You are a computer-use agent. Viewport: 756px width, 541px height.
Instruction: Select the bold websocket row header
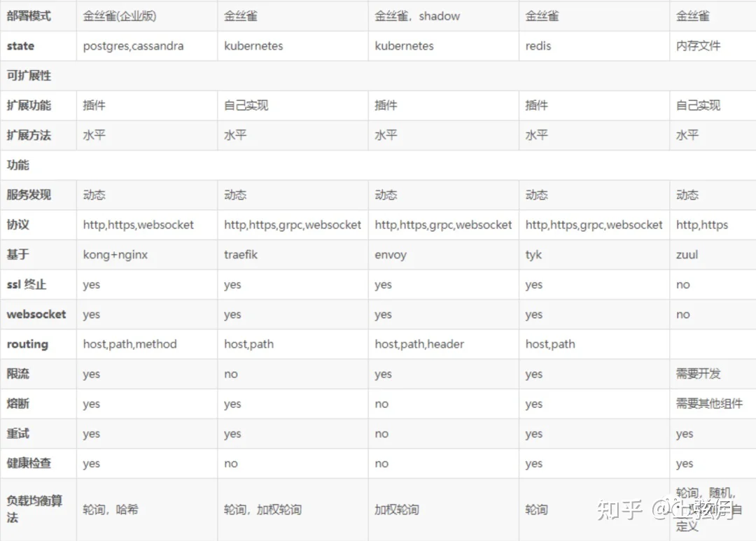pyautogui.click(x=36, y=314)
